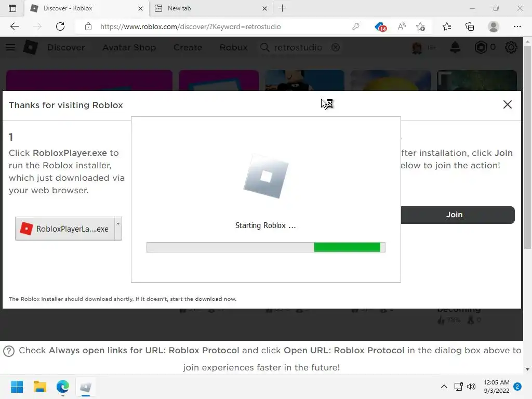The height and width of the screenshot is (399, 532).
Task: Click the help question mark icon
Action: (x=9, y=351)
